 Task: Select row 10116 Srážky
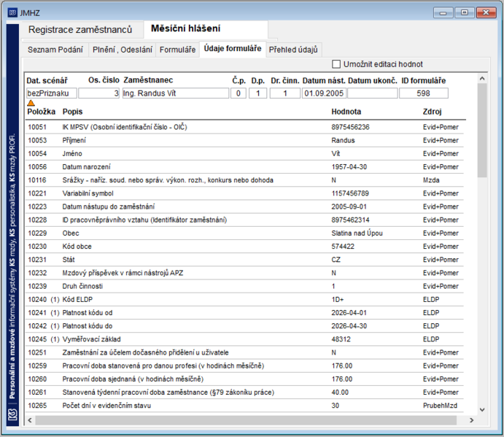(244, 180)
